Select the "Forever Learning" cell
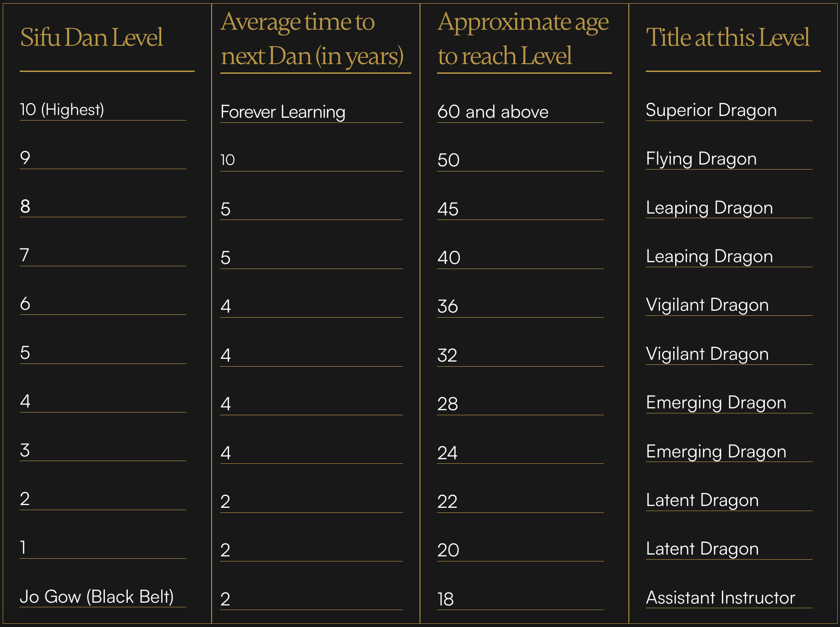The image size is (840, 627). point(283,112)
